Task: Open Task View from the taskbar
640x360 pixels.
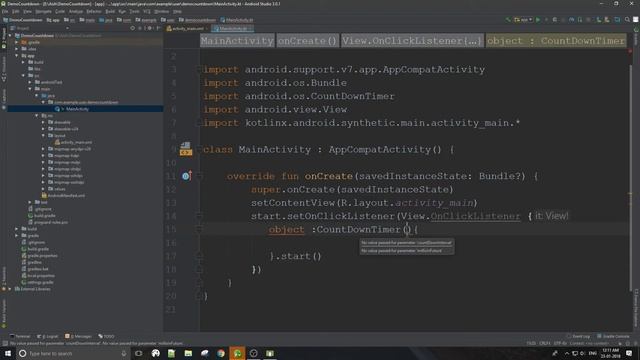Action: (x=139, y=353)
